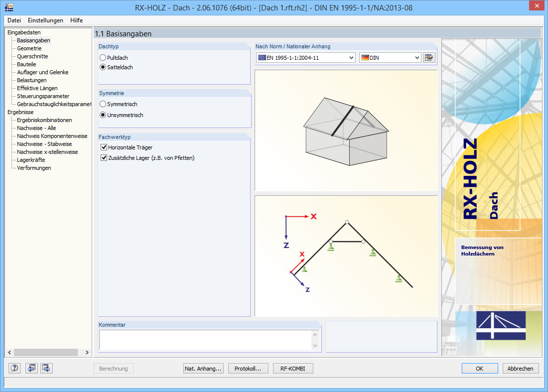Open the Einstellungen menu
The height and width of the screenshot is (392, 548).
(x=45, y=20)
